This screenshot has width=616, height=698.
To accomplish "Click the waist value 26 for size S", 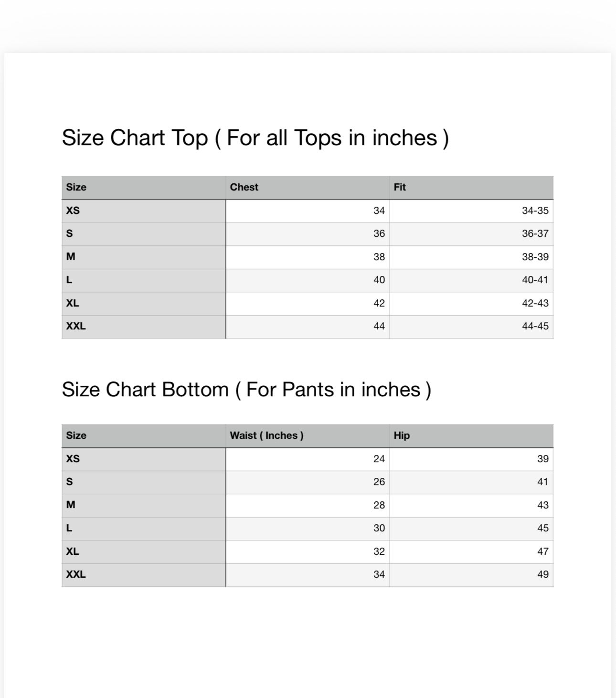I will click(x=379, y=482).
